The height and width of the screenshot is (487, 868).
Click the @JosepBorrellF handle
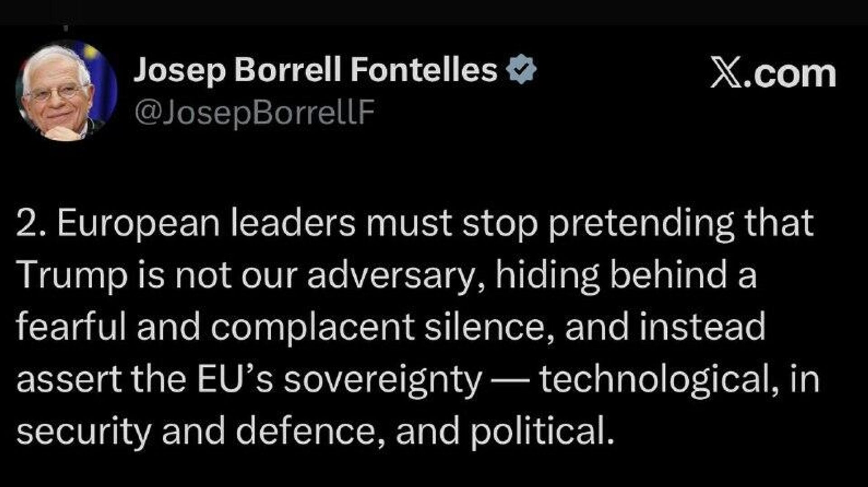pyautogui.click(x=255, y=112)
